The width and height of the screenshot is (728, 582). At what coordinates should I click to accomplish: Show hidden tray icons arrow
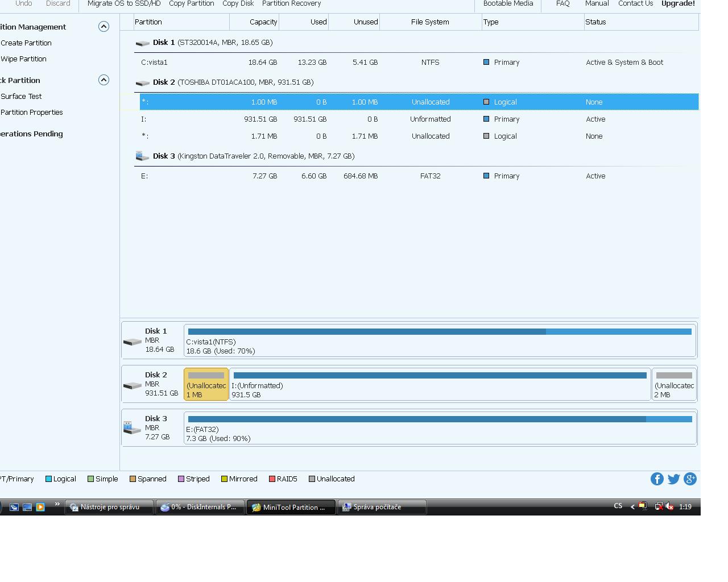632,507
